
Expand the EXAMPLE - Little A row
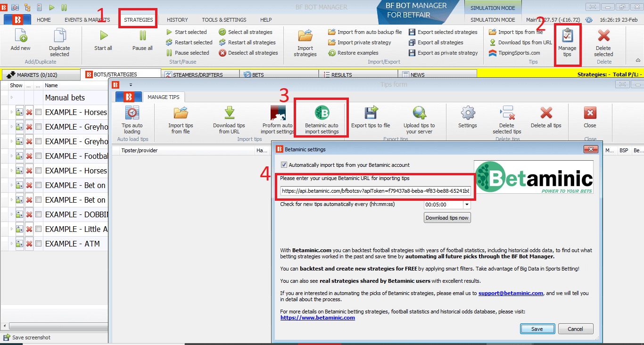point(12,229)
